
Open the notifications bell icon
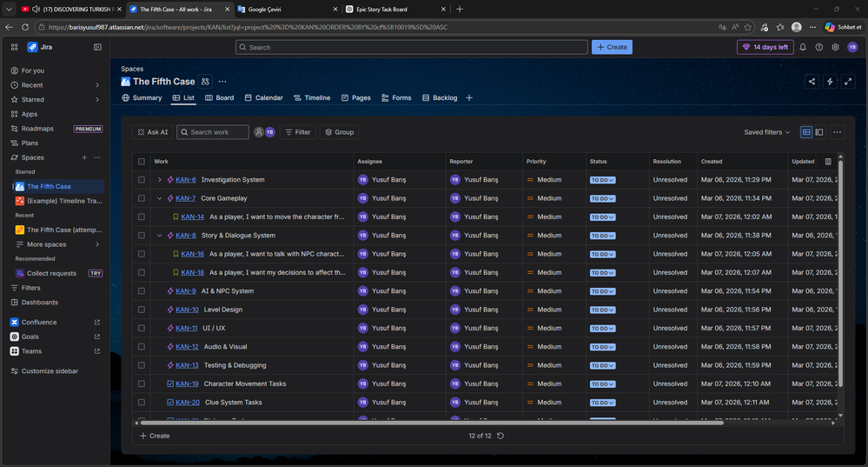pos(803,47)
